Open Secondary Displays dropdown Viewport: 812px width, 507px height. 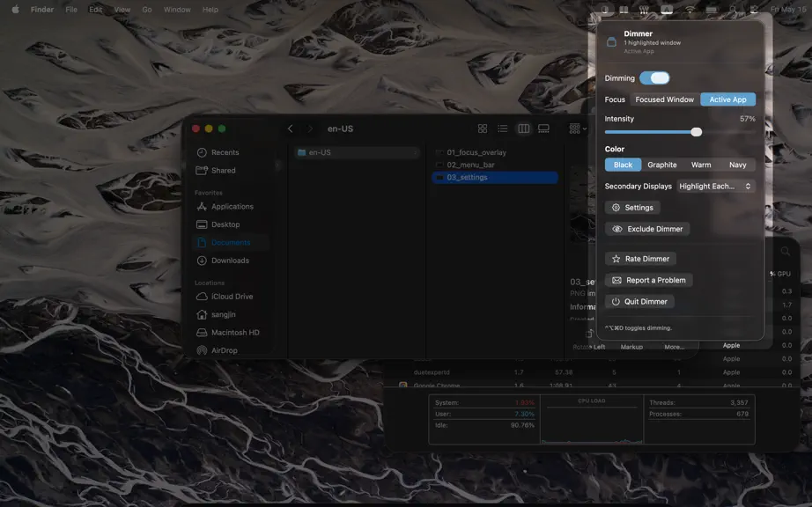tap(715, 187)
